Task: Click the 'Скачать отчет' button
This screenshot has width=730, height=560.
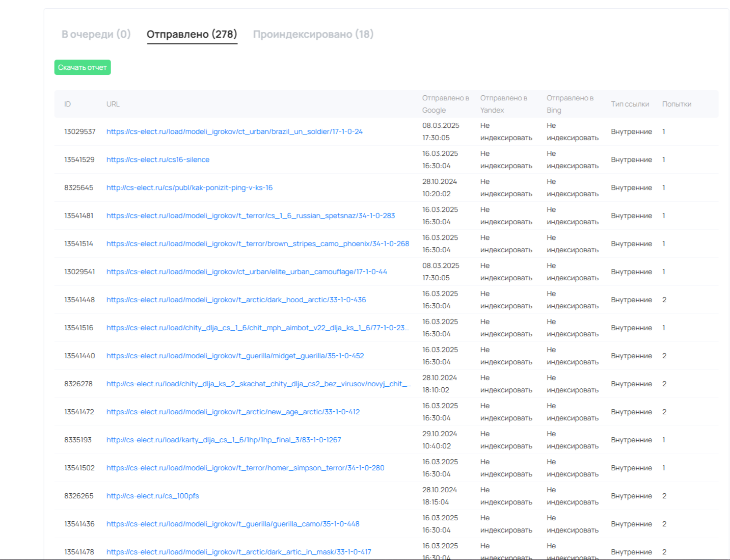Action: tap(83, 67)
